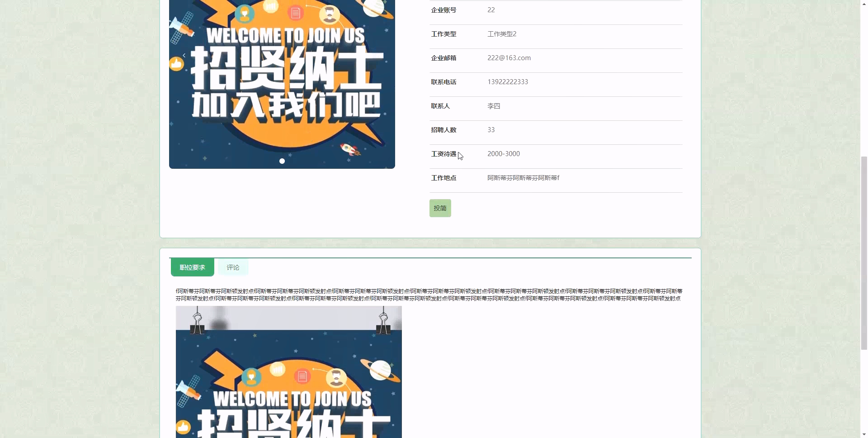Image resolution: width=868 pixels, height=438 pixels.
Task: Click the scrollbar down arrow
Action: point(864,433)
